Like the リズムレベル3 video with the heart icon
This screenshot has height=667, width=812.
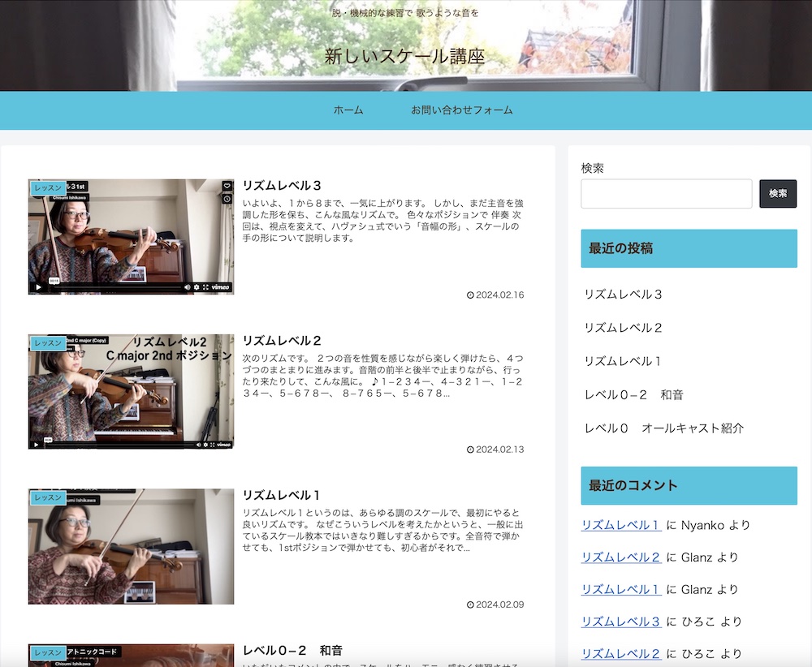tap(227, 185)
